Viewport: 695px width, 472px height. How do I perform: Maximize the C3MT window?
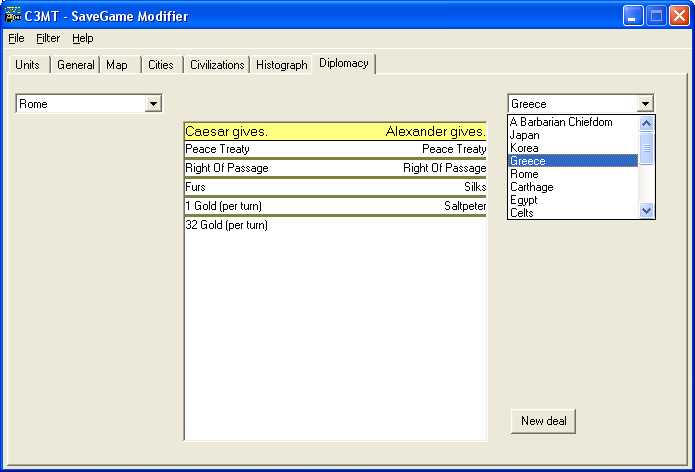tap(655, 16)
